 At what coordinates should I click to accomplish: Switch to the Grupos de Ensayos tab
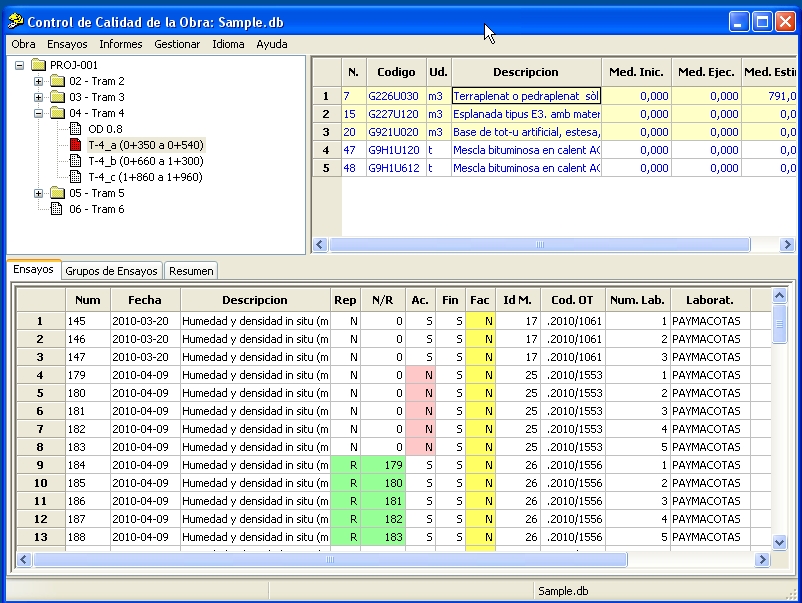coord(112,271)
